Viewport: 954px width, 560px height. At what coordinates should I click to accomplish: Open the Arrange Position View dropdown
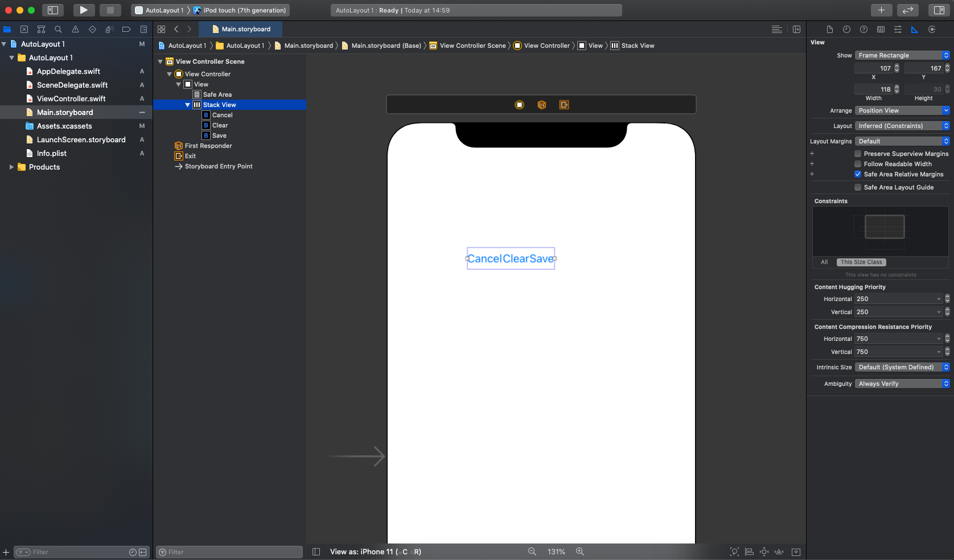pyautogui.click(x=902, y=110)
